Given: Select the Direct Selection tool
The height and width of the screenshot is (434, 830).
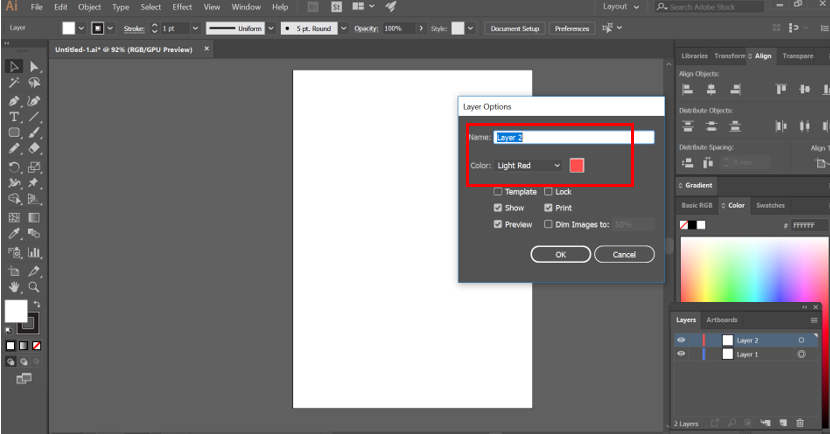Looking at the screenshot, I should click(x=34, y=67).
